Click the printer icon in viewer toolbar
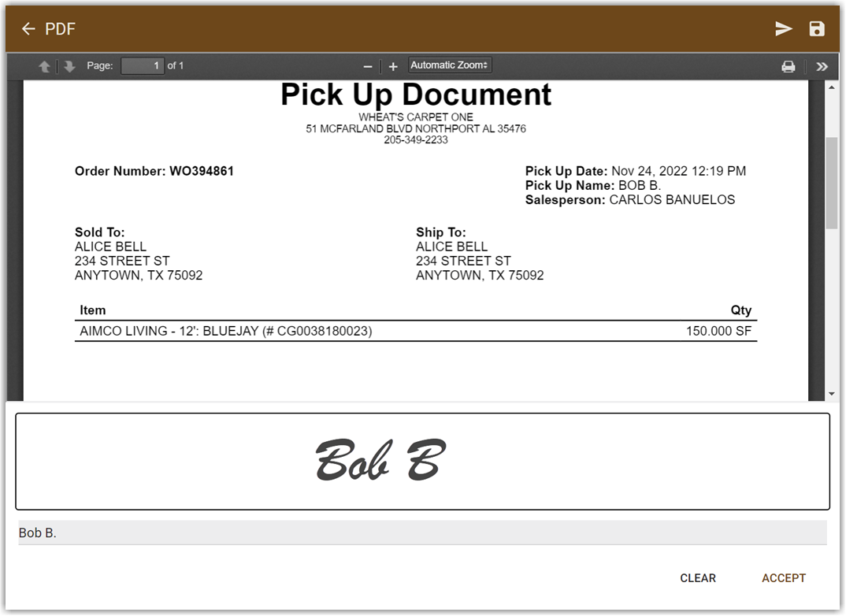The width and height of the screenshot is (846, 616). click(788, 66)
